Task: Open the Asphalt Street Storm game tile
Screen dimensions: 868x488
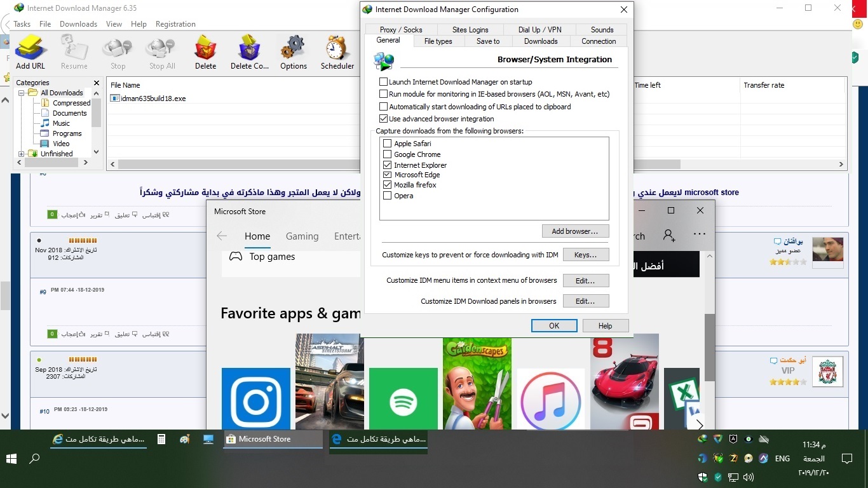Action: tap(330, 382)
